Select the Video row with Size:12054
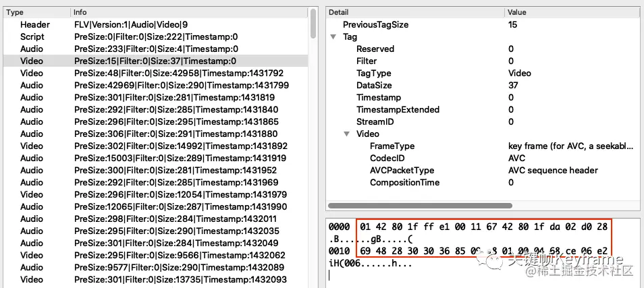Viewport: 644px width, 288px height. tap(156, 194)
